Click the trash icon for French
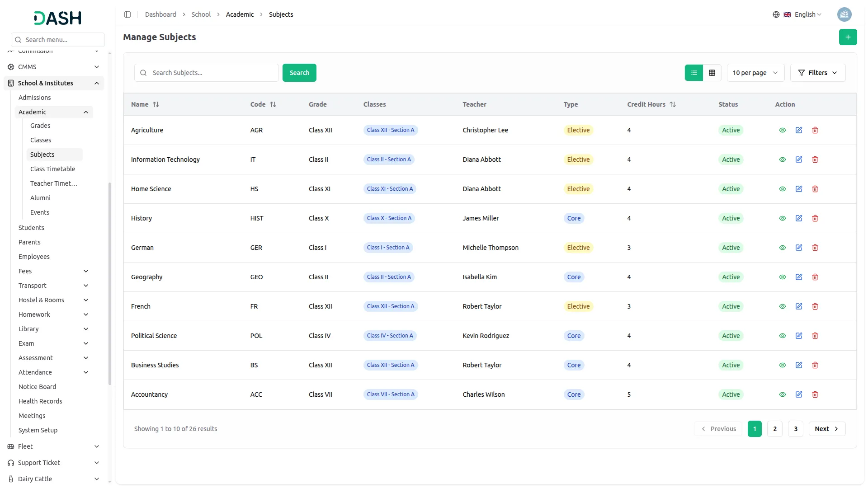 (x=815, y=306)
